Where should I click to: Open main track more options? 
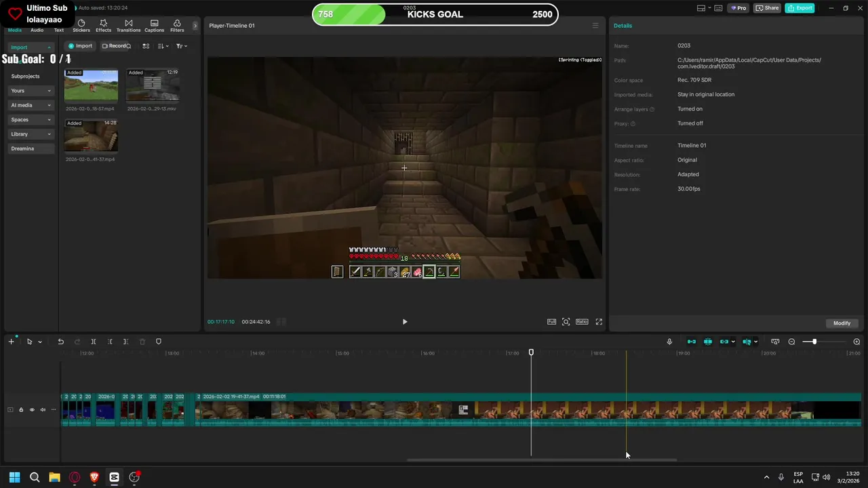point(54,409)
